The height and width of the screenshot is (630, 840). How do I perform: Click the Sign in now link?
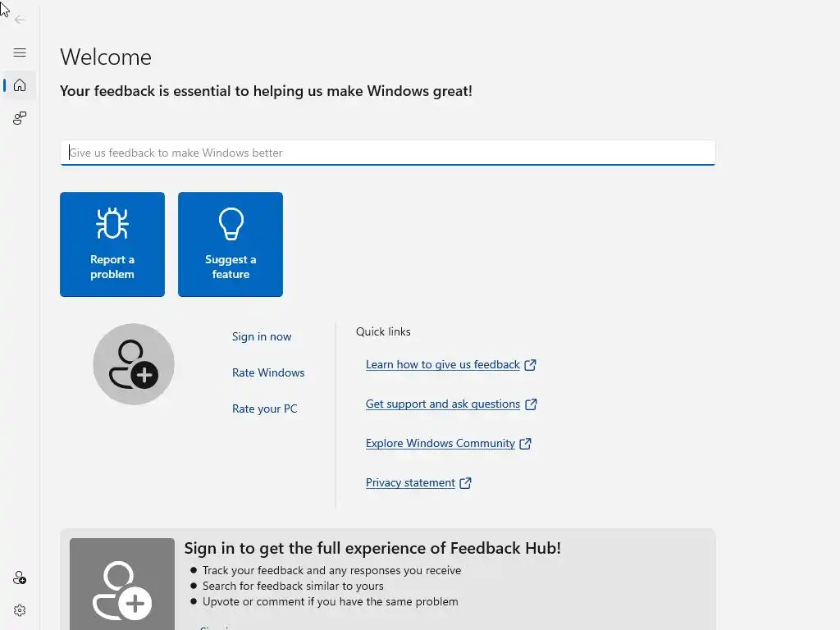tap(262, 336)
